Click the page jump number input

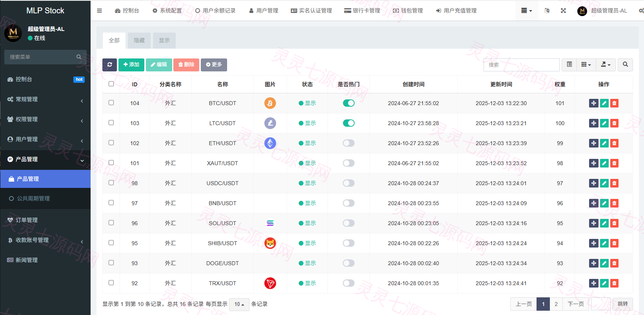coord(601,304)
